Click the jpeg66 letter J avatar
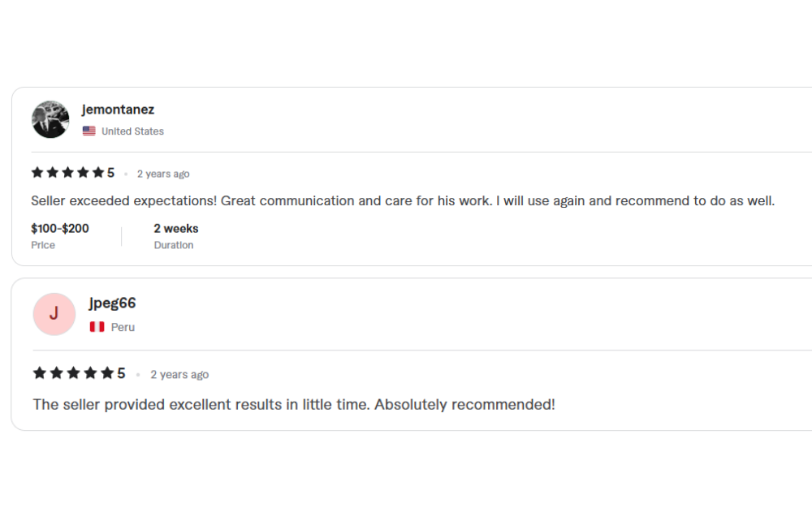 pyautogui.click(x=54, y=314)
